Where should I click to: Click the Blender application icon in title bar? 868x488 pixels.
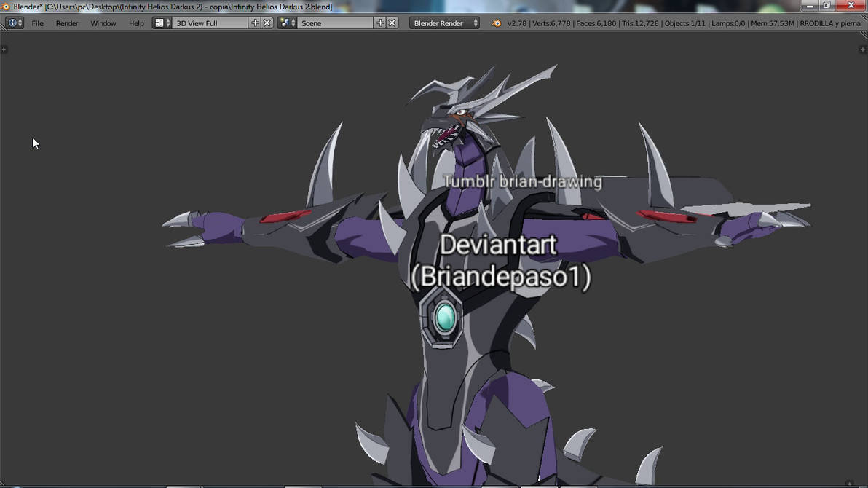[x=6, y=5]
